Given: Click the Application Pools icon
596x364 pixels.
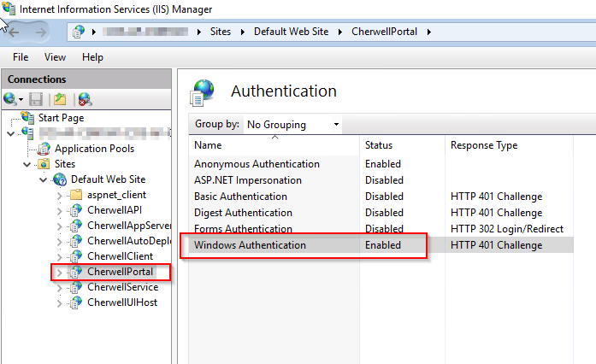Looking at the screenshot, I should (44, 149).
